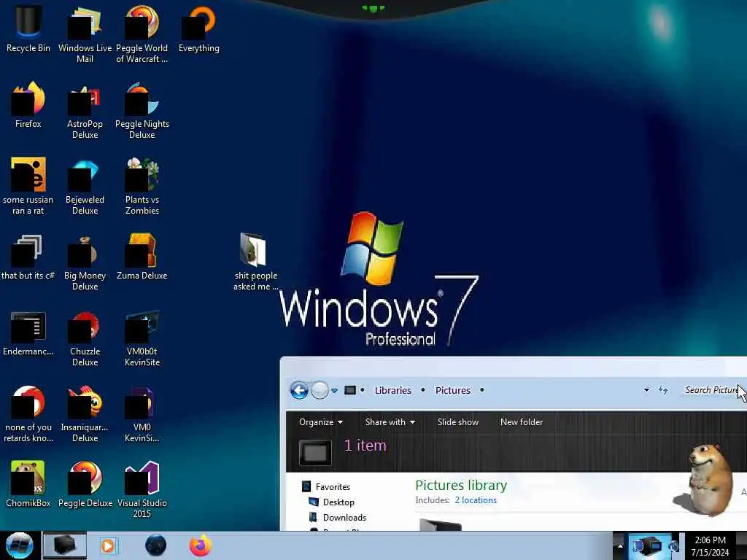Screen dimensions: 747x560
Task: Launch ChomikBox from the desktop
Action: coord(28,484)
